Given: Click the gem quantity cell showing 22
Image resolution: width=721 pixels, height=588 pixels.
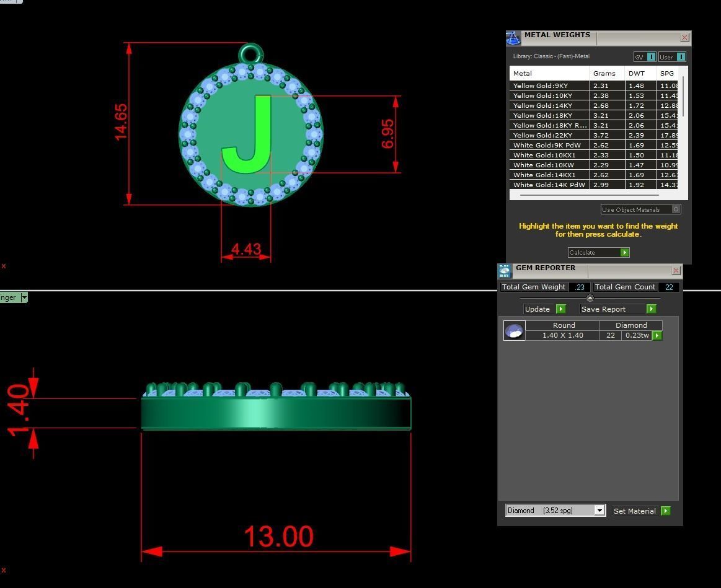Looking at the screenshot, I should 610,335.
